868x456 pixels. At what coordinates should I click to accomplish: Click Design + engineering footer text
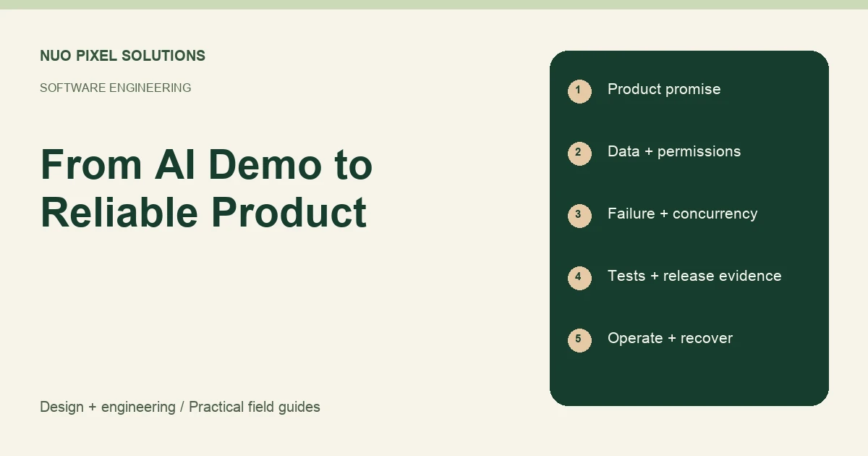coord(108,407)
